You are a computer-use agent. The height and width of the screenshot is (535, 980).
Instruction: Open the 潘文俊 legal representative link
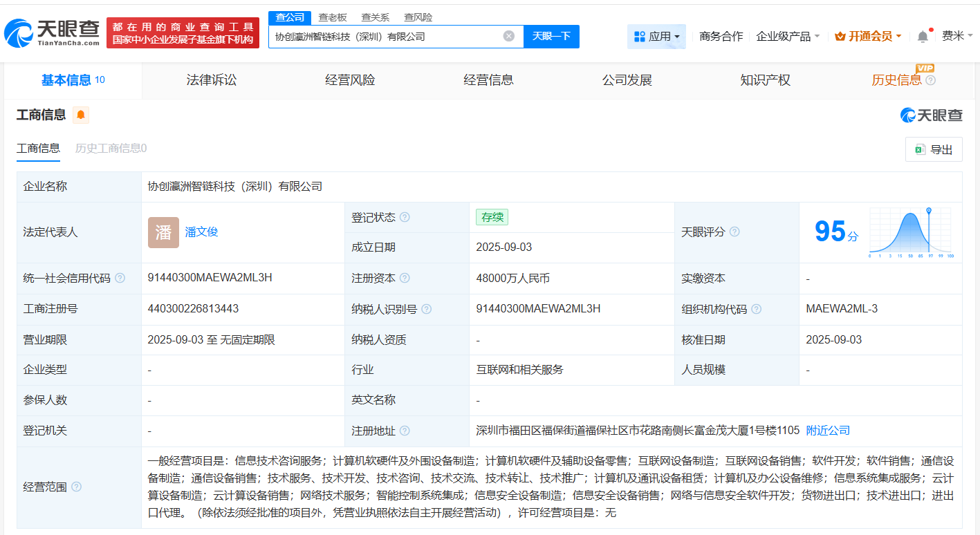pos(201,232)
